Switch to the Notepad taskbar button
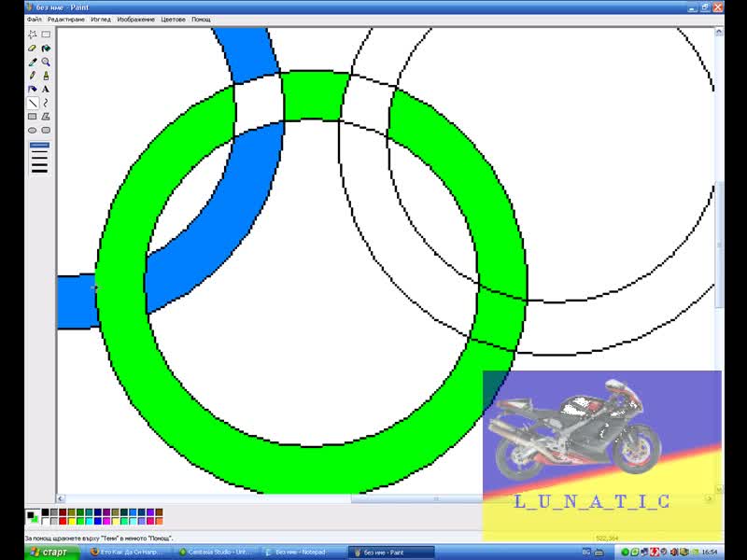The width and height of the screenshot is (747, 560). pos(300,553)
